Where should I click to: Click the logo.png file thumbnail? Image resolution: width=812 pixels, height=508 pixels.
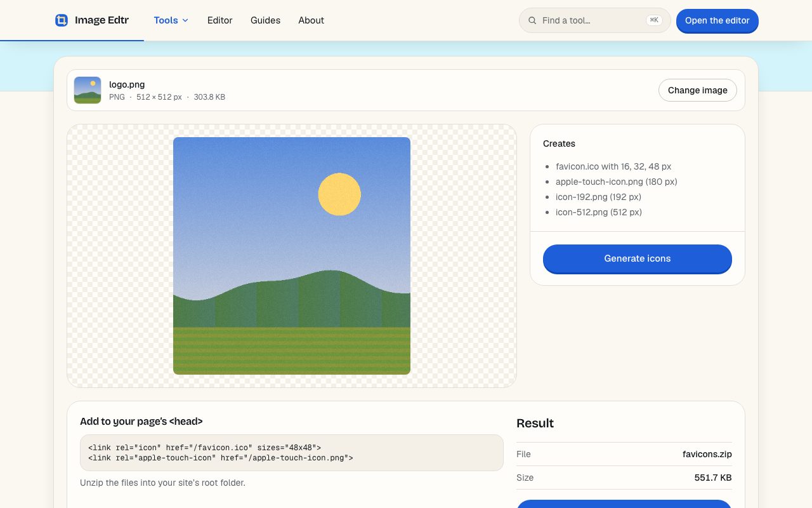pos(88,90)
